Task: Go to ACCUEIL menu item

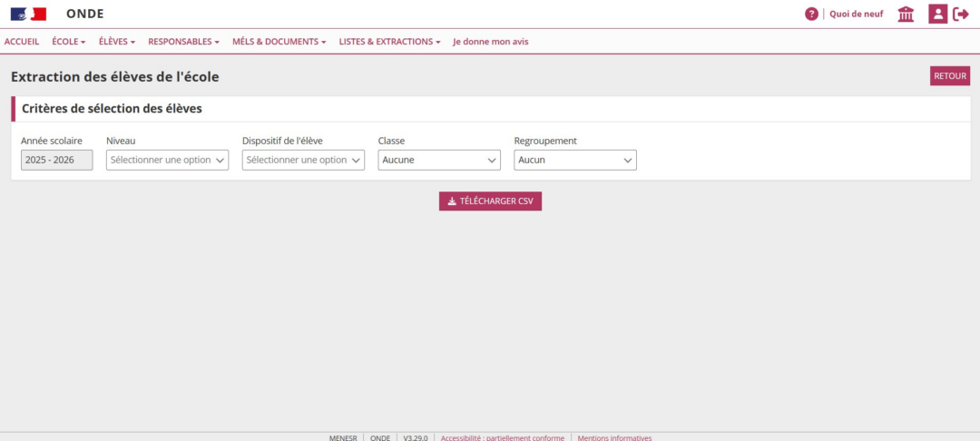Action: pyautogui.click(x=21, y=42)
